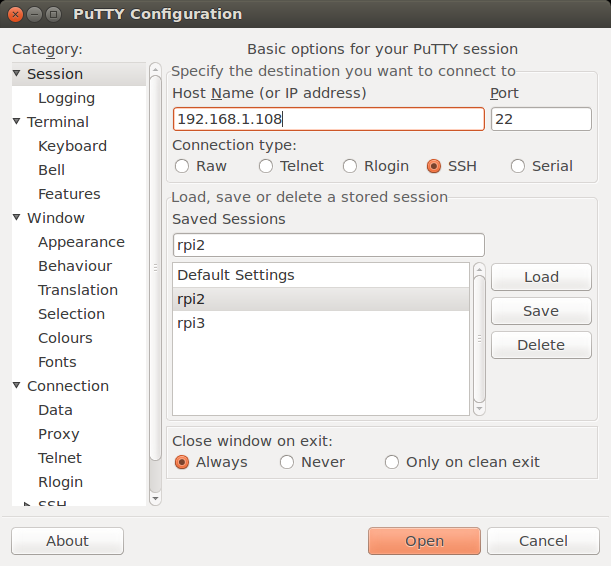Click the category tree scrollbar up arrow
Image resolution: width=611 pixels, height=566 pixels.
pyautogui.click(x=155, y=70)
